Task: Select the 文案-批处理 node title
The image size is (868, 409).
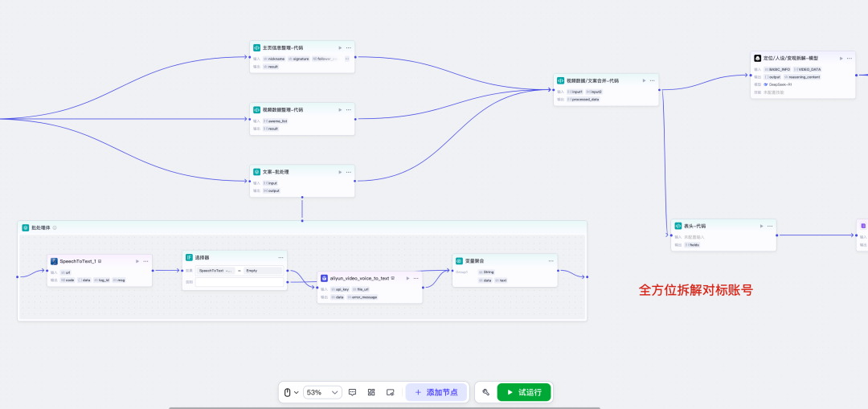Action: pos(276,172)
